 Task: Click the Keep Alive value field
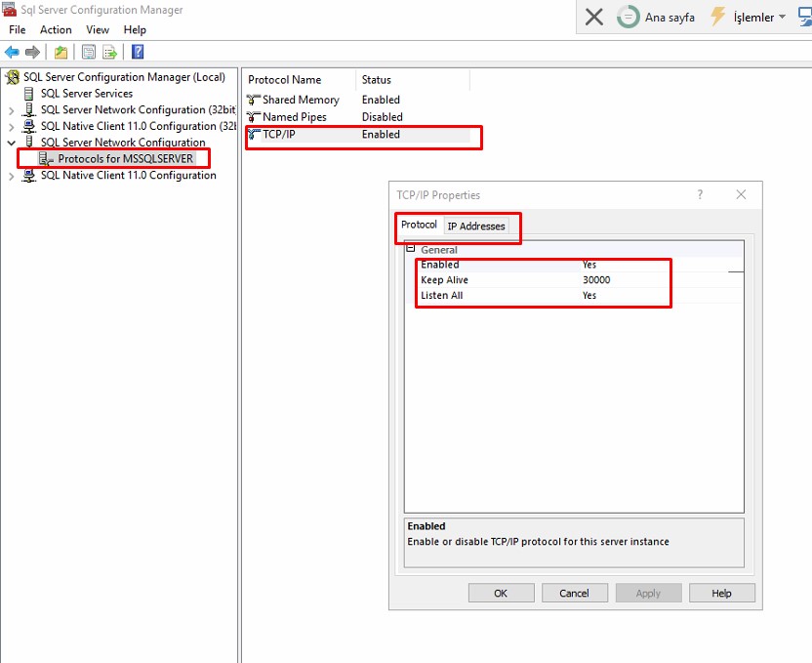coord(625,280)
